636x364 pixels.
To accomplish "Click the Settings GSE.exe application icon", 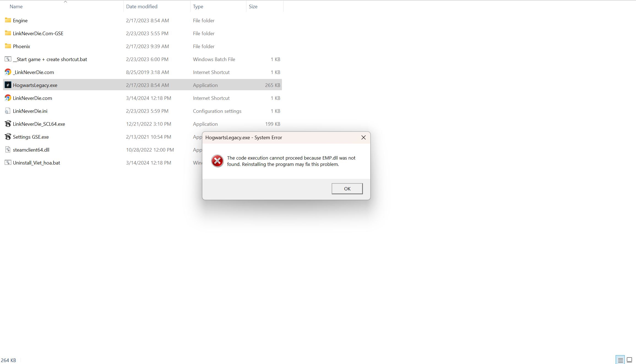I will click(7, 137).
